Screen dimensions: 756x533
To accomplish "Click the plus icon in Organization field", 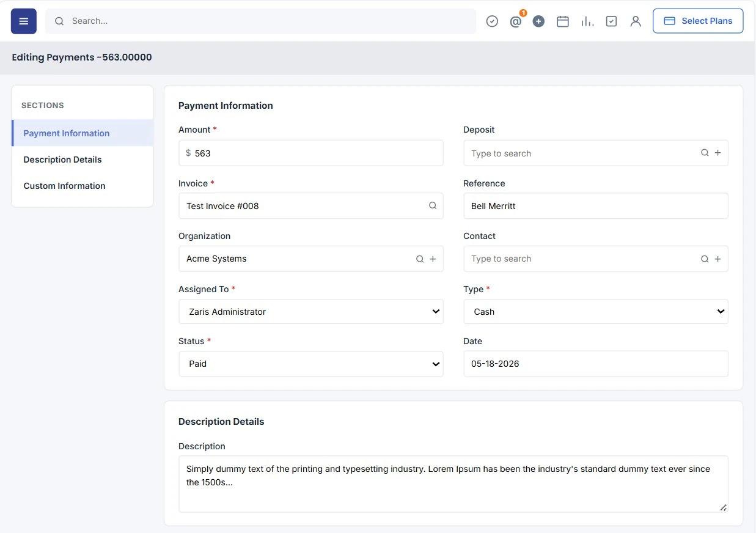I will 433,259.
